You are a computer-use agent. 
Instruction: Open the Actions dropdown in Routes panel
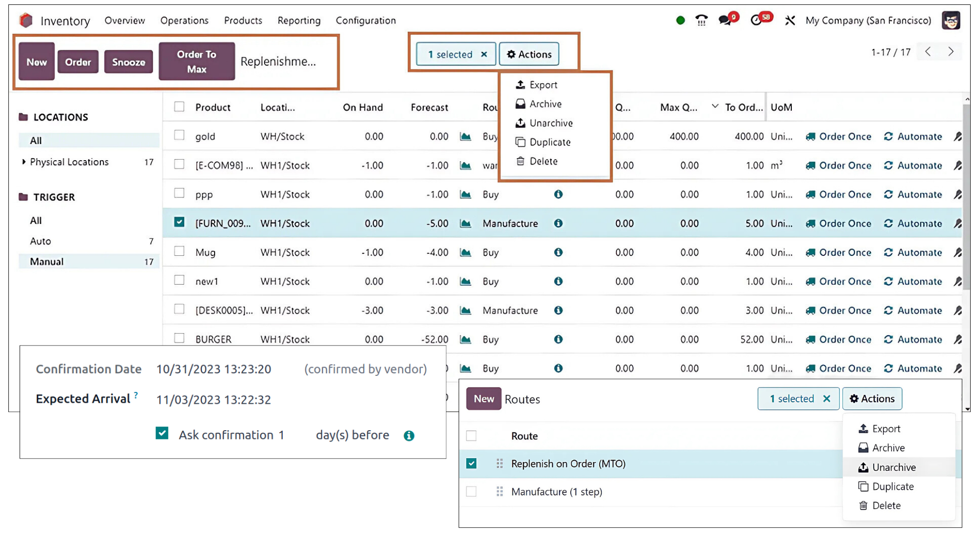point(872,399)
